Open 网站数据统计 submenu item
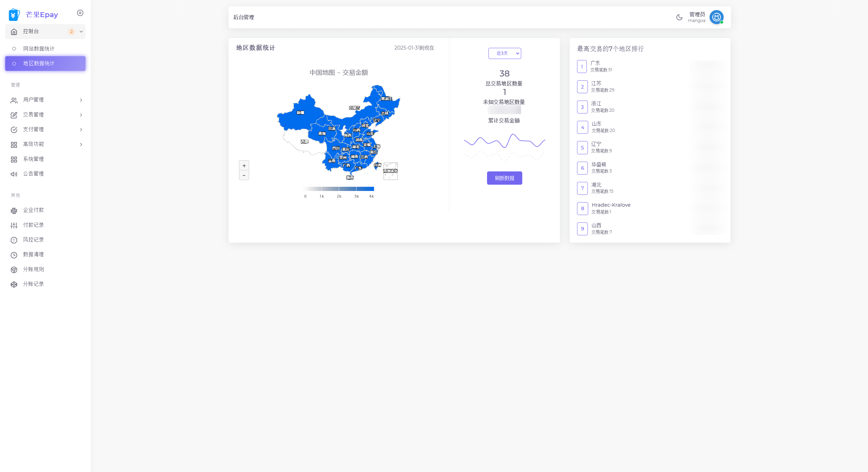The height and width of the screenshot is (472, 868). (x=45, y=49)
